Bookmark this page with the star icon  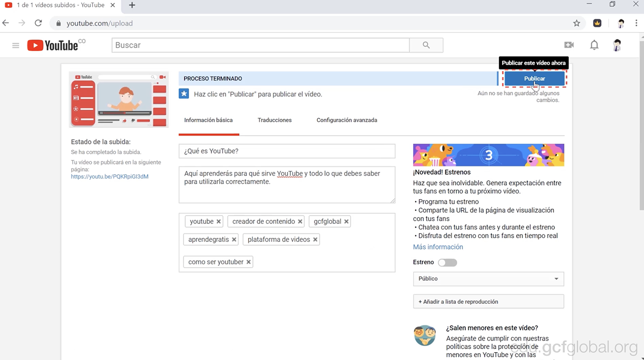(576, 23)
